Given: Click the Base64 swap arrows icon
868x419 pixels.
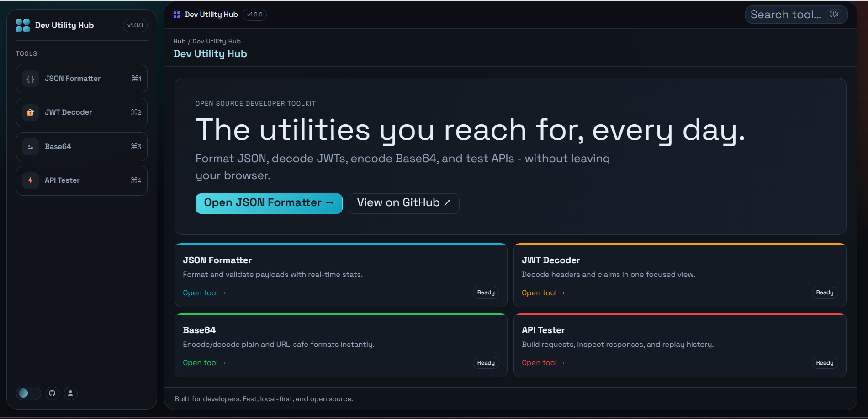Looking at the screenshot, I should coord(31,147).
